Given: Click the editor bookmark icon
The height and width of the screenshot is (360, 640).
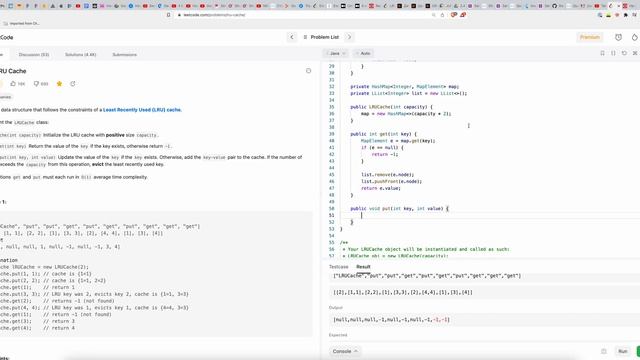Looking at the screenshot, I should pyautogui.click(x=602, y=53).
